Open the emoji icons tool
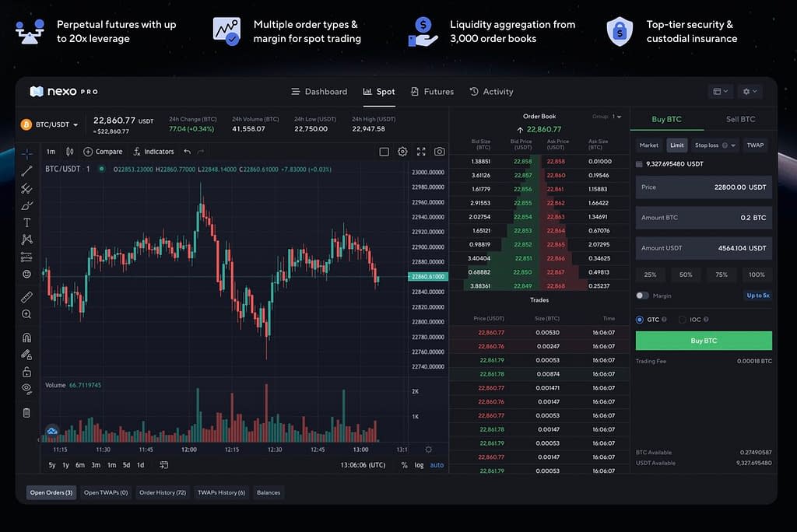This screenshot has width=797, height=532. point(27,274)
